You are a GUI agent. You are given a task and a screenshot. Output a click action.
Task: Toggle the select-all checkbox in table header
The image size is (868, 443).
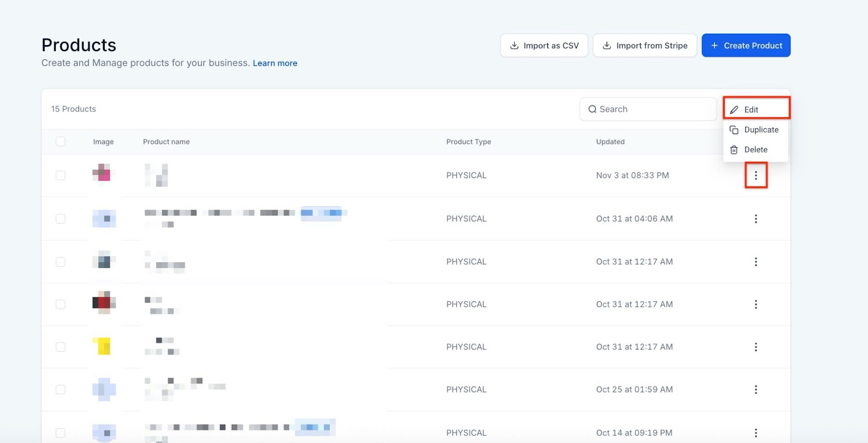[60, 142]
